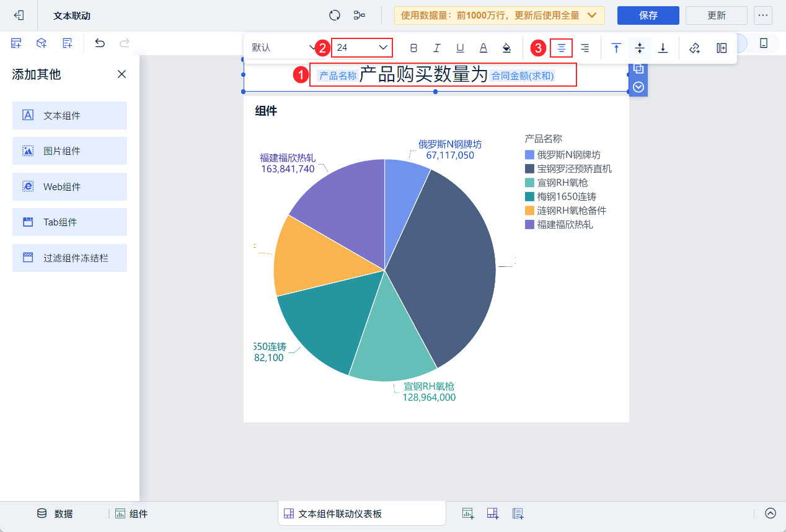Click the 宣钢RH氧枪 legend item
Image resolution: width=786 pixels, height=532 pixels.
(557, 183)
